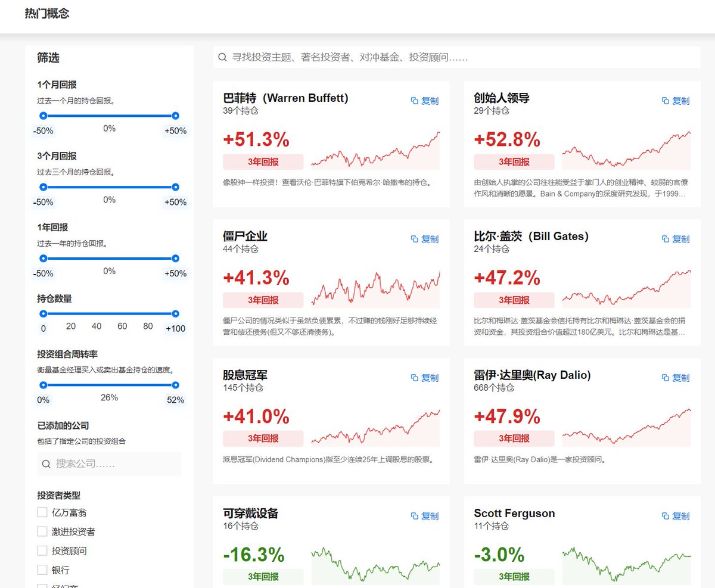Screen dimensions: 715x588
Task: Open the 创始人领导 card title
Action: coord(502,98)
